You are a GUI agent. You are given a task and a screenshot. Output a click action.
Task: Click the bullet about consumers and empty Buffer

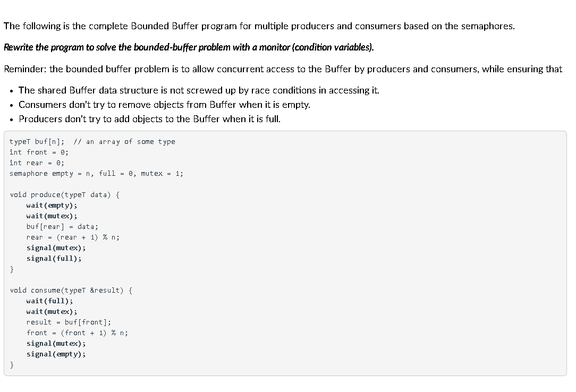[164, 105]
